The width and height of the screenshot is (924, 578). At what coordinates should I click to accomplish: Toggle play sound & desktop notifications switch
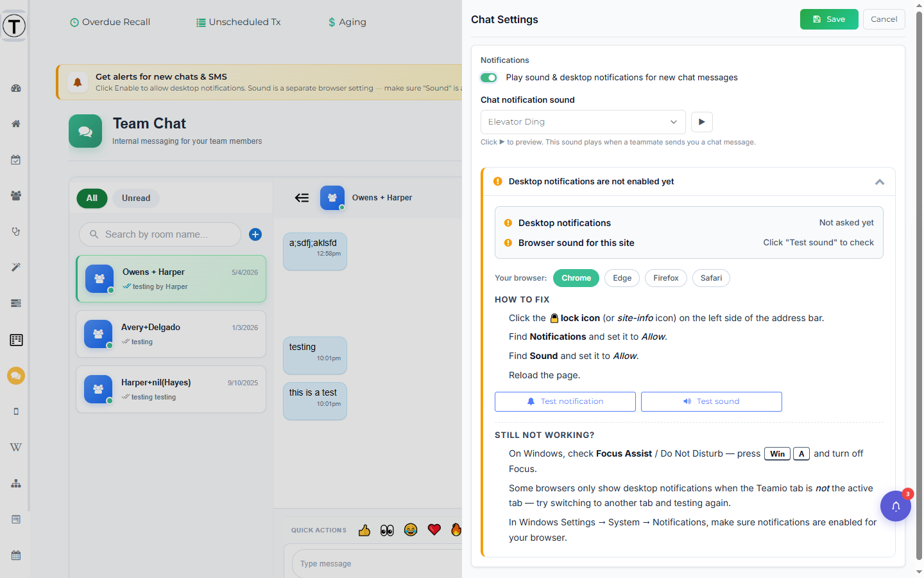click(489, 78)
